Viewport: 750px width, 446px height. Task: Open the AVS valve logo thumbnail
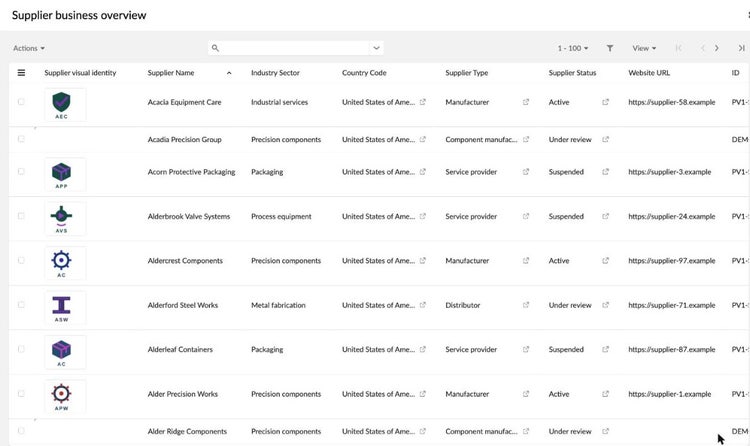[65, 219]
